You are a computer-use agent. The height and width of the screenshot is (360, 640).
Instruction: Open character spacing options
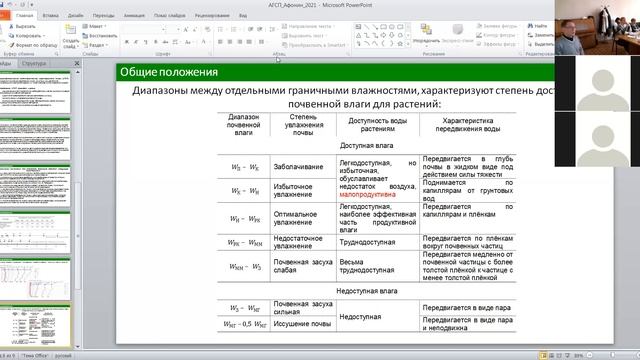point(176,42)
